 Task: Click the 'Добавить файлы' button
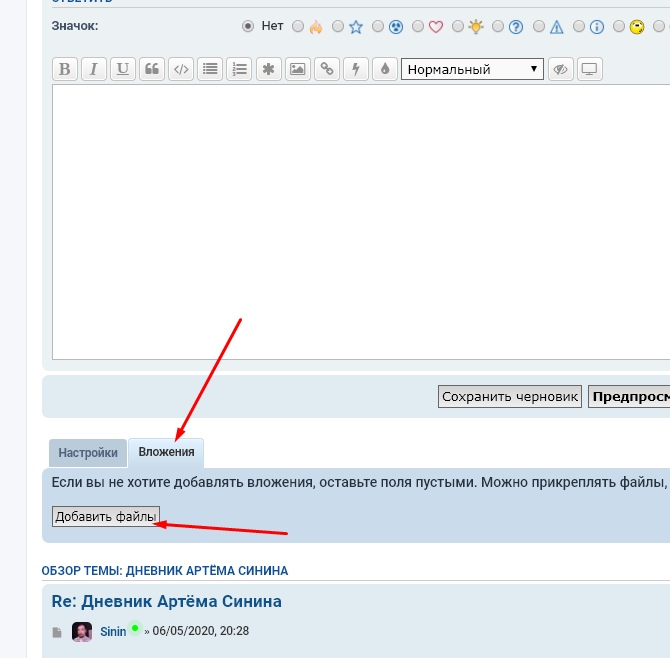(106, 517)
